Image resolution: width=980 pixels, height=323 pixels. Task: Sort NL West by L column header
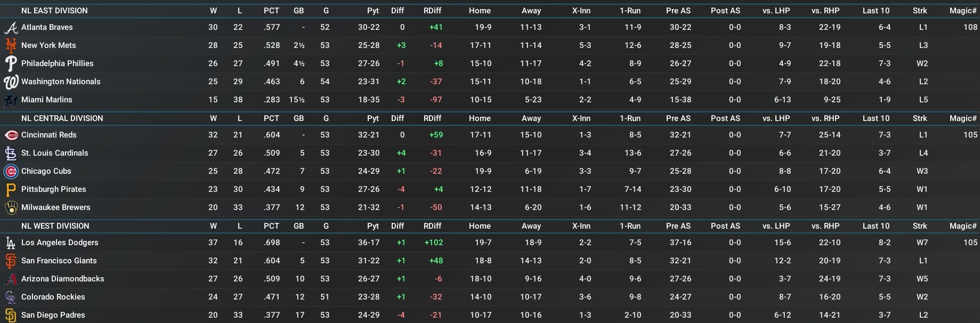[x=240, y=226]
